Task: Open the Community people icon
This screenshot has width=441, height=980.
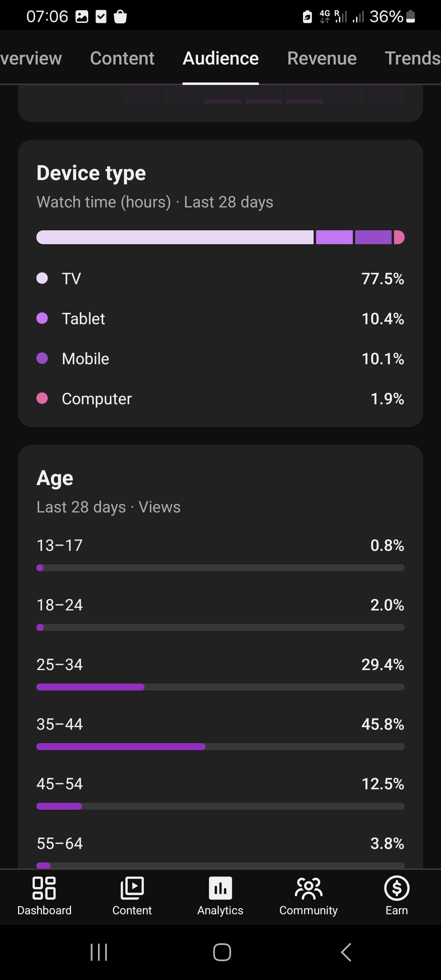Action: (x=309, y=888)
